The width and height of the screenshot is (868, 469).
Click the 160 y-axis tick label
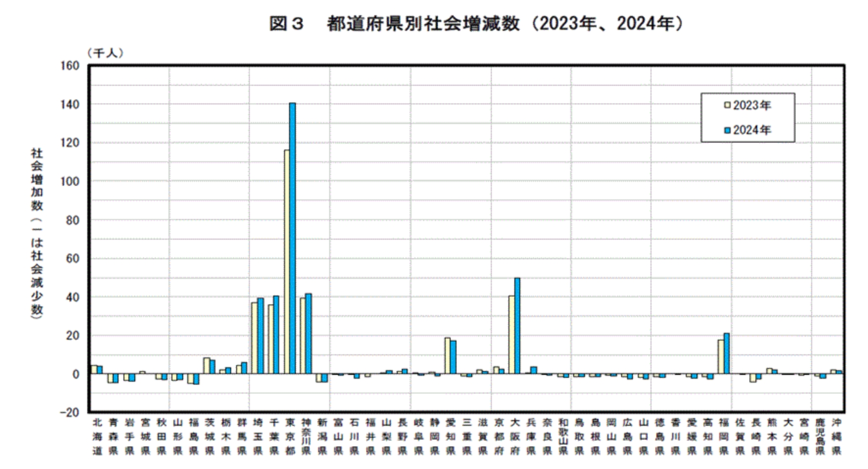tap(70, 66)
